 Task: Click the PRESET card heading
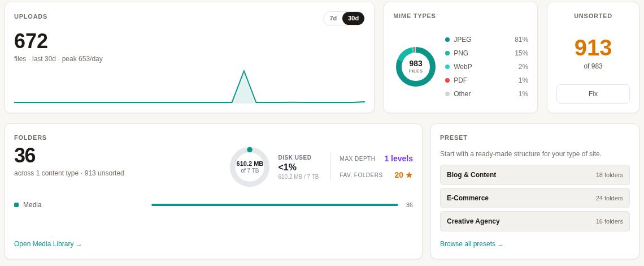click(x=454, y=138)
